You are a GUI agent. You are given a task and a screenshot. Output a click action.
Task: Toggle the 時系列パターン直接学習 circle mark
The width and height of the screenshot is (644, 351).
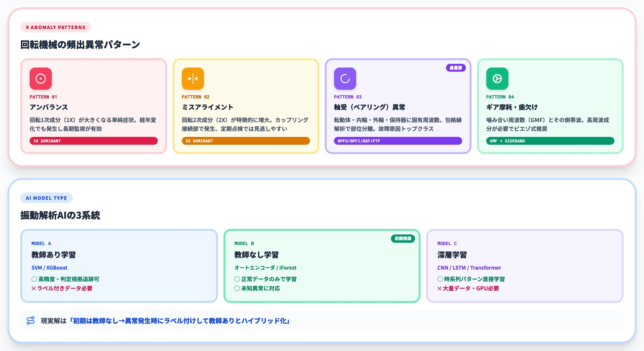coord(440,279)
